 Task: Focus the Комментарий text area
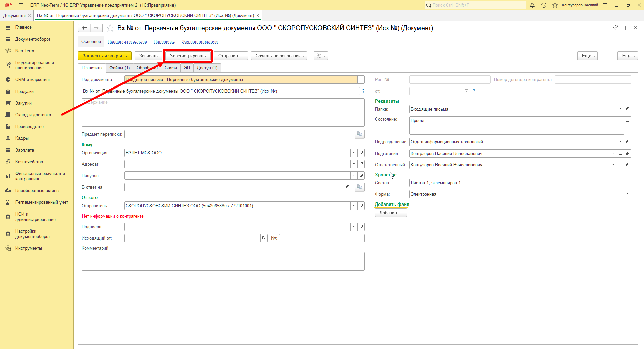(x=223, y=261)
